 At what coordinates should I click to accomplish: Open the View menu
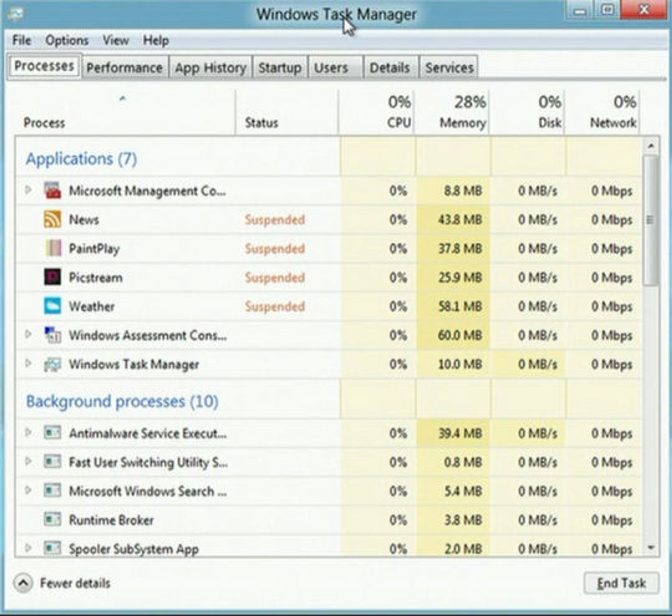point(116,40)
